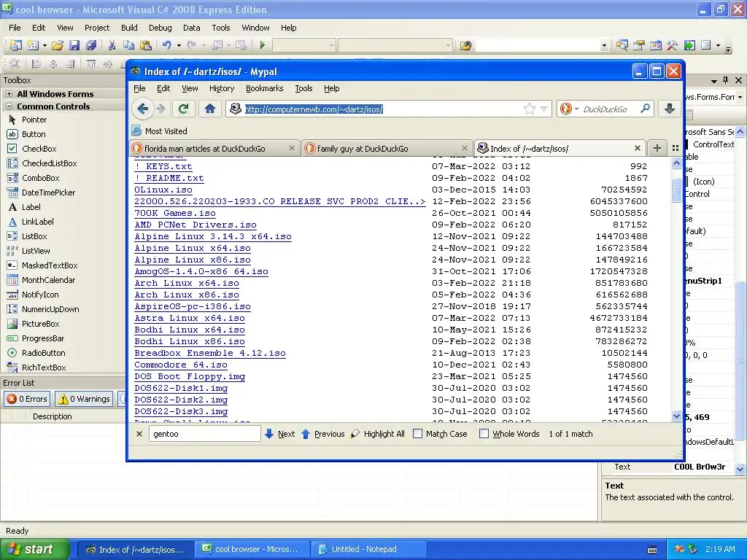Switch to family guy at DuckDuckGo tab
The image size is (747, 560).
[387, 148]
